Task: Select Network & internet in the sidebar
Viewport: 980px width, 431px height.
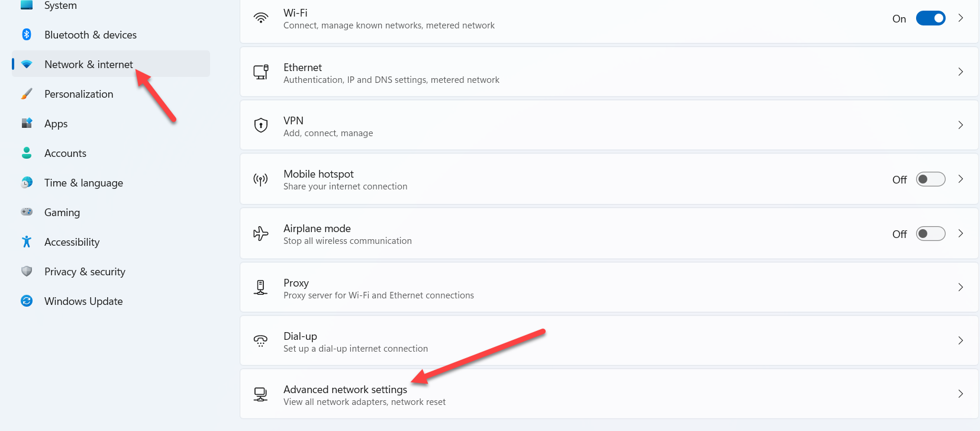Action: (89, 65)
